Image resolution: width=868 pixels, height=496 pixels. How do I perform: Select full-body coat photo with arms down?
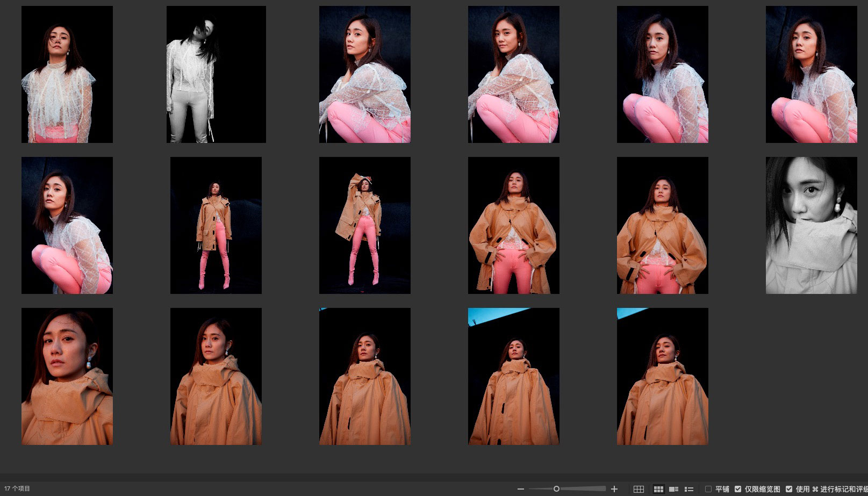tap(216, 225)
